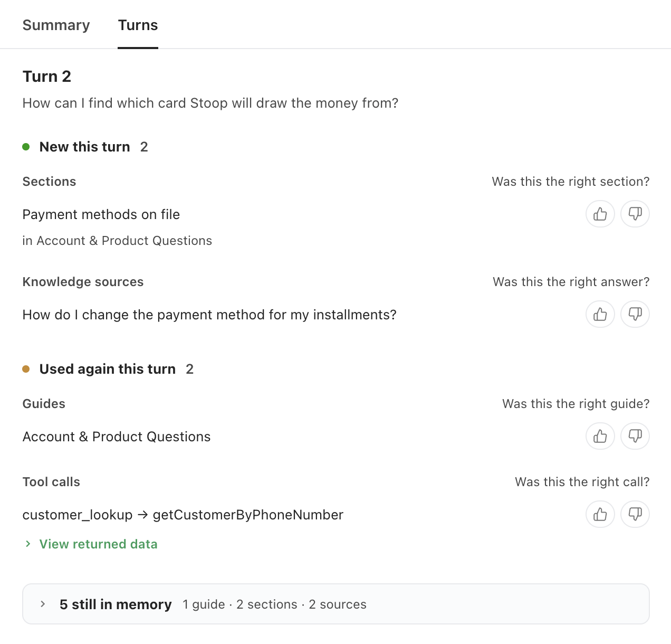Viewport: 671px width, 644px height.
Task: Click the New this turn heading
Action: tap(84, 147)
